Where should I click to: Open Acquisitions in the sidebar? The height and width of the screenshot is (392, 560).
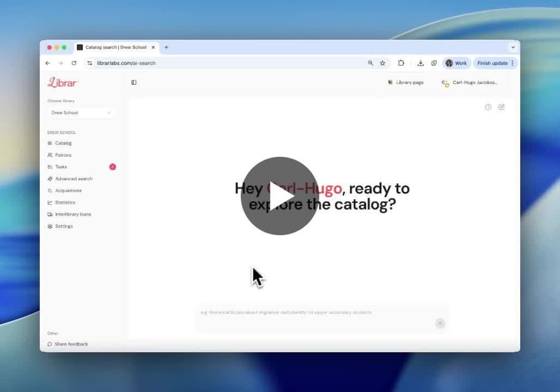click(68, 191)
